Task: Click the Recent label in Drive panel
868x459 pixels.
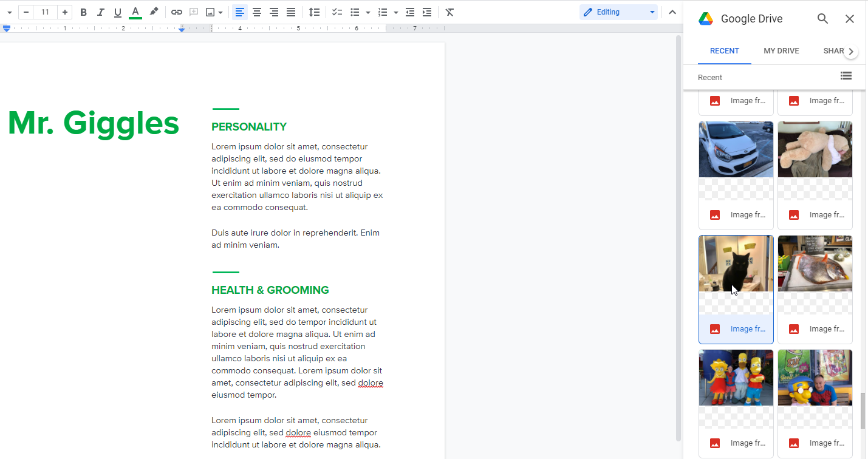Action: point(710,77)
